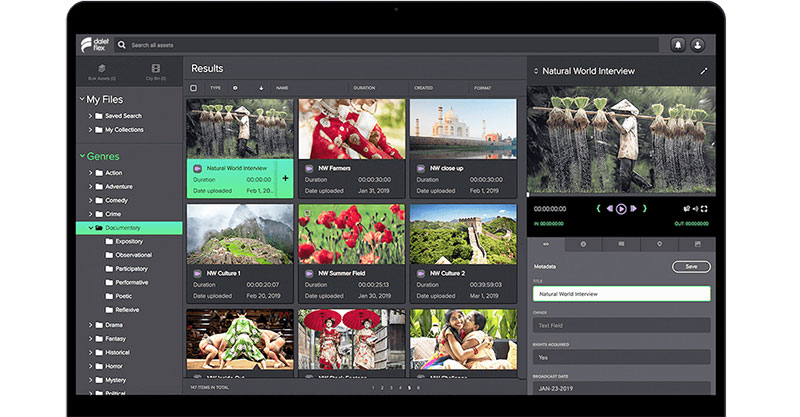Screen dimensions: 800x417
Task: Open the location marker tab
Action: (659, 244)
